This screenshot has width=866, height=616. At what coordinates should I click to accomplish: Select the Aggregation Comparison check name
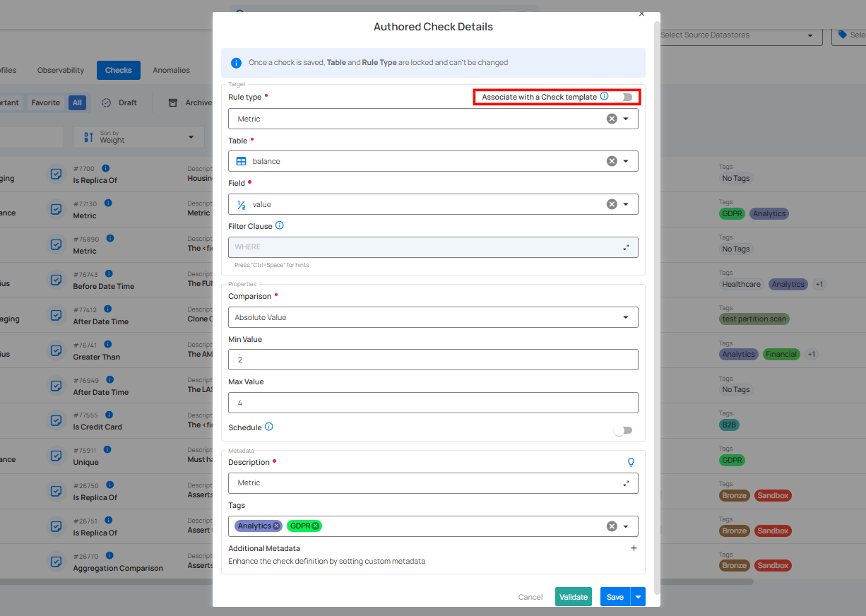coord(118,568)
